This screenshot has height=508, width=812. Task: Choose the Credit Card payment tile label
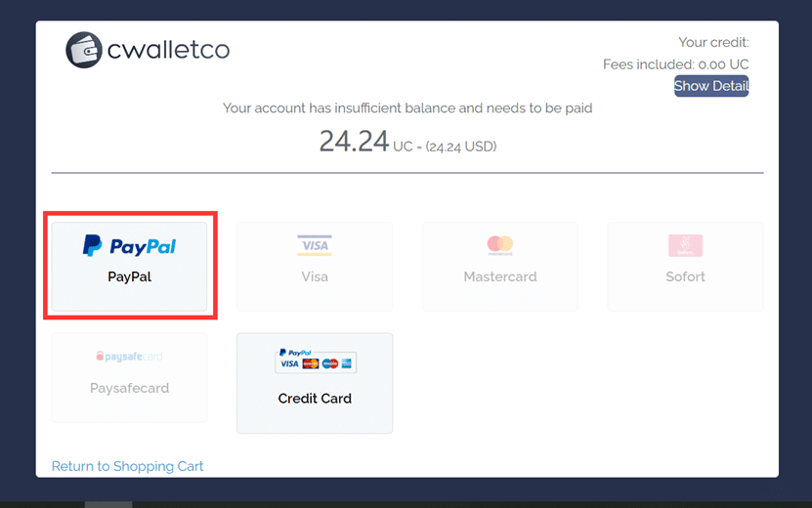(x=315, y=399)
